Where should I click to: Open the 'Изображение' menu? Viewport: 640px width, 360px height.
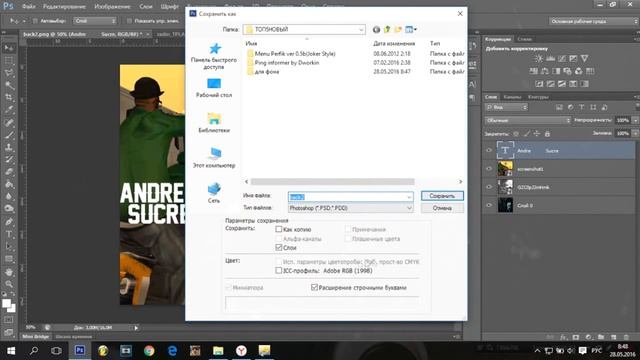coord(112,7)
